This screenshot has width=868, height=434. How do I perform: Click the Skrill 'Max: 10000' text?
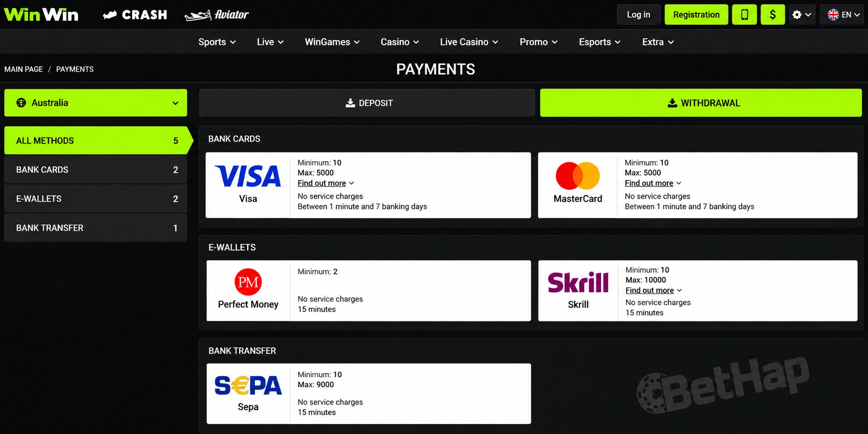(645, 280)
